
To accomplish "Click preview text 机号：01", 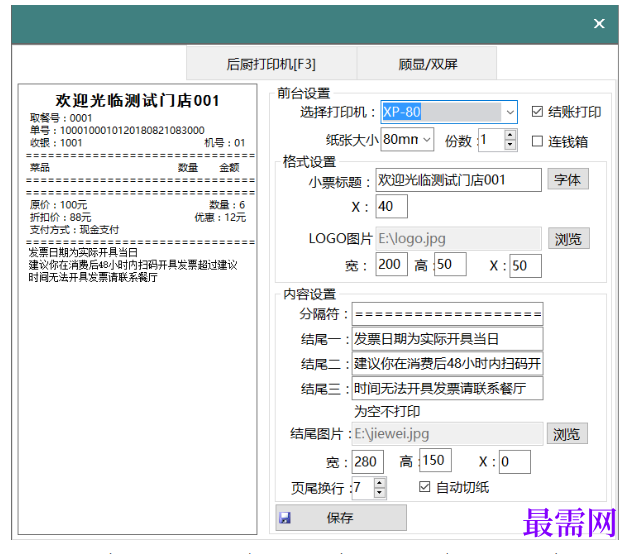I will point(225,143).
